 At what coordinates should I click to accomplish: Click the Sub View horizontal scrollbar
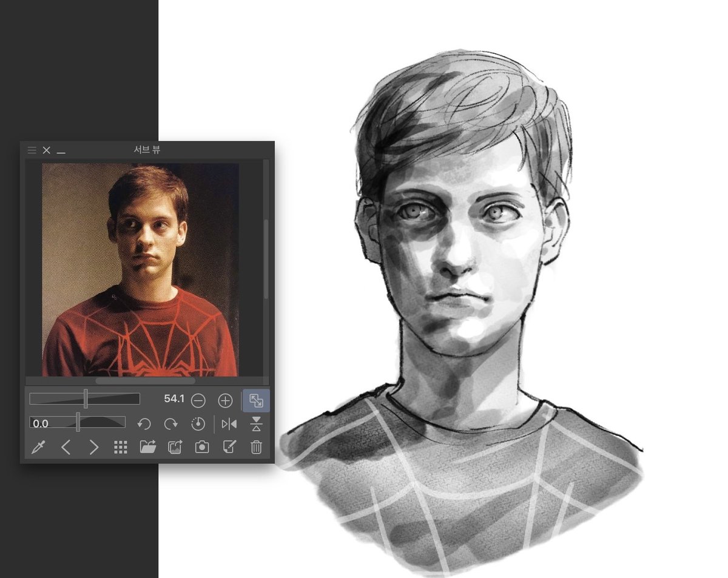(x=145, y=381)
